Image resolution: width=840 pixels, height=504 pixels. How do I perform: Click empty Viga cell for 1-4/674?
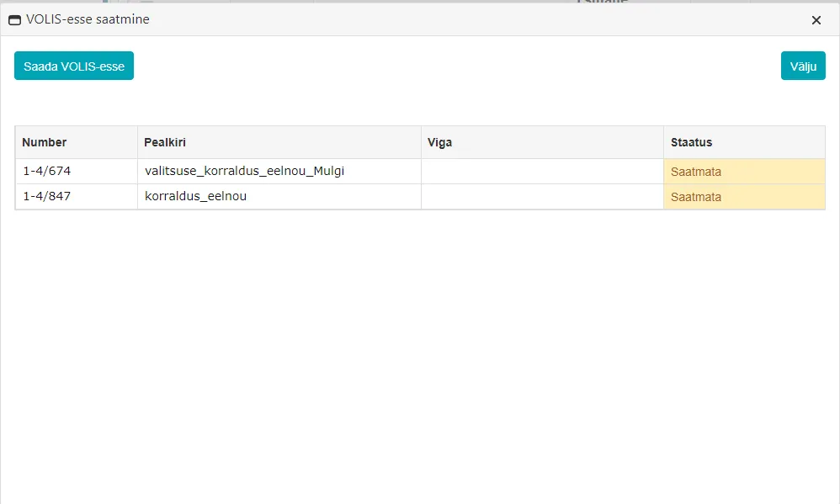(x=542, y=172)
